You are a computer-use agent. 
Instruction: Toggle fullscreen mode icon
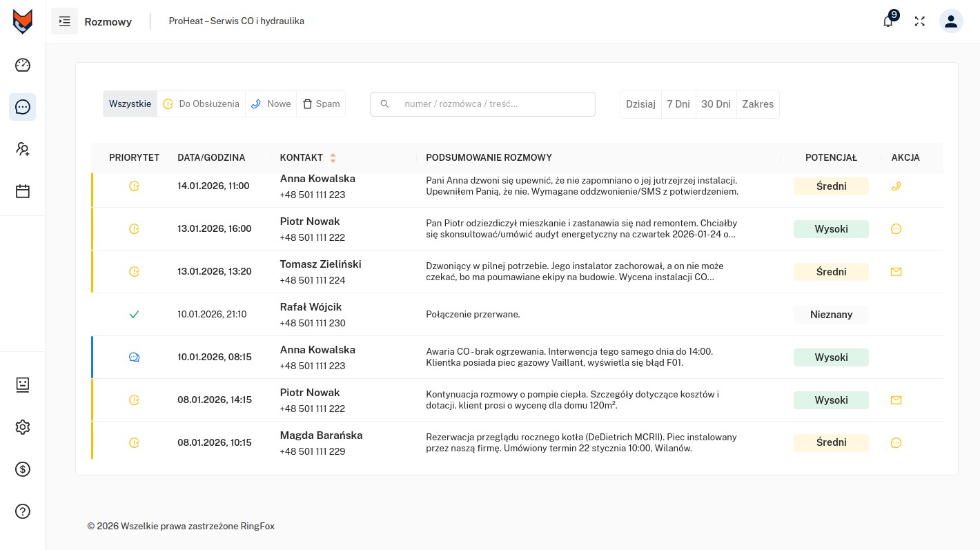[919, 21]
